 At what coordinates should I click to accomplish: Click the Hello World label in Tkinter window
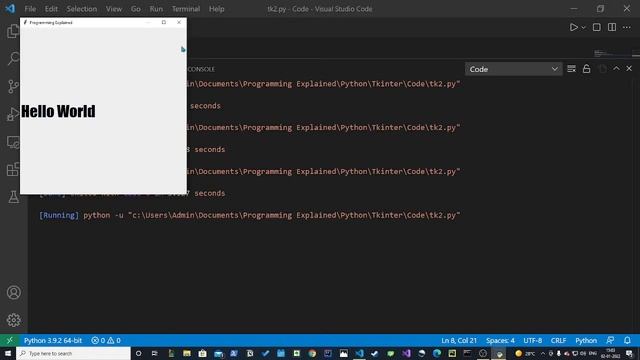[x=58, y=111]
